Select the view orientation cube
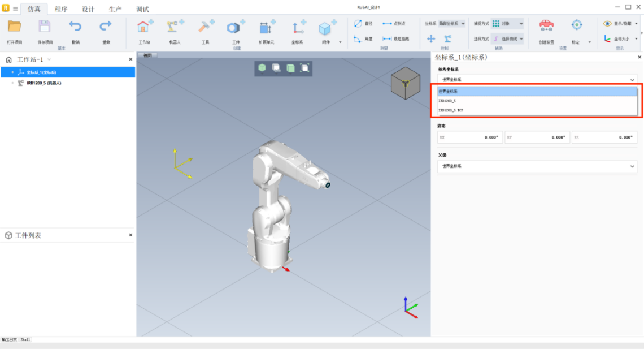 coord(405,83)
